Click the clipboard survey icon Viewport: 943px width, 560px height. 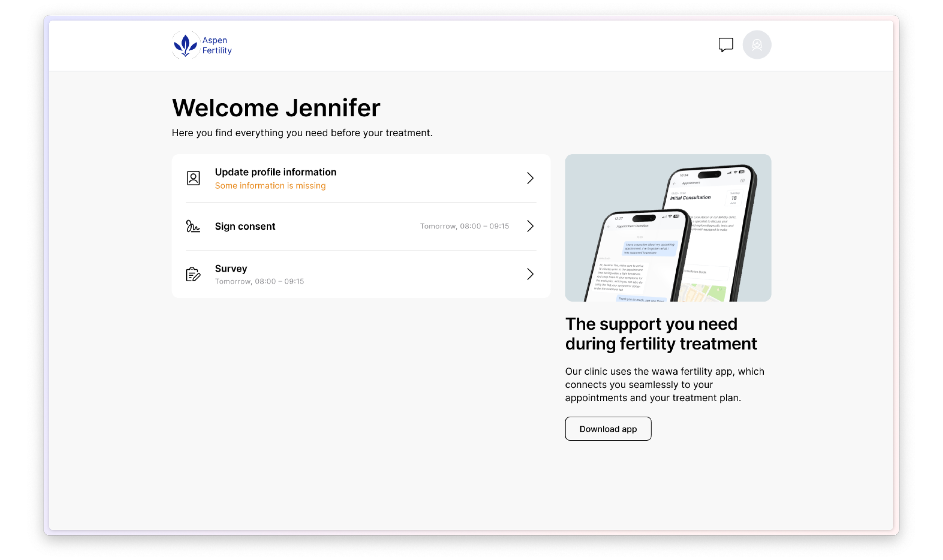coord(193,274)
